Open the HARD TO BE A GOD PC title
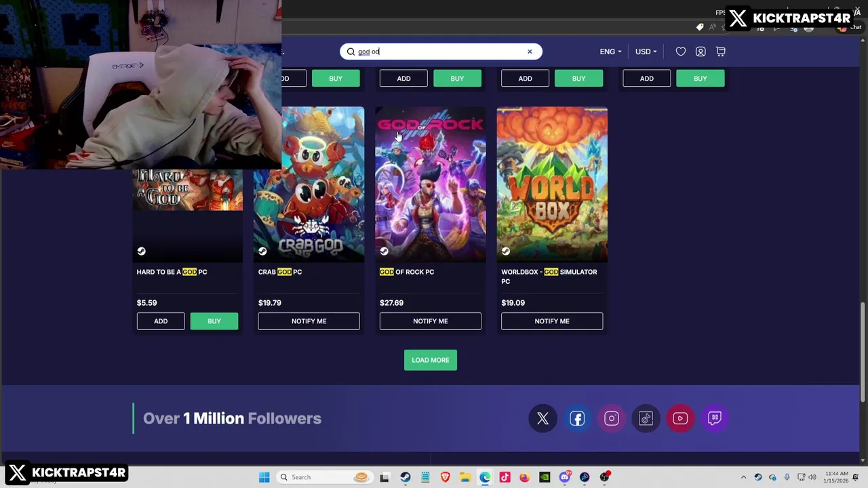868x488 pixels. pos(172,272)
